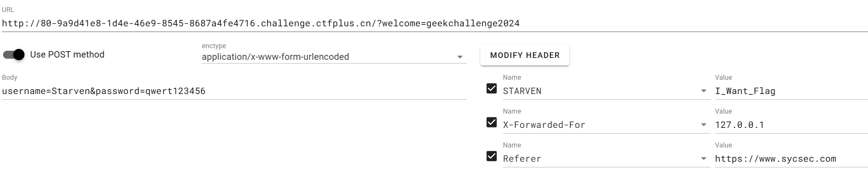
Task: Uncheck the Referer header checkbox
Action: coord(492,156)
